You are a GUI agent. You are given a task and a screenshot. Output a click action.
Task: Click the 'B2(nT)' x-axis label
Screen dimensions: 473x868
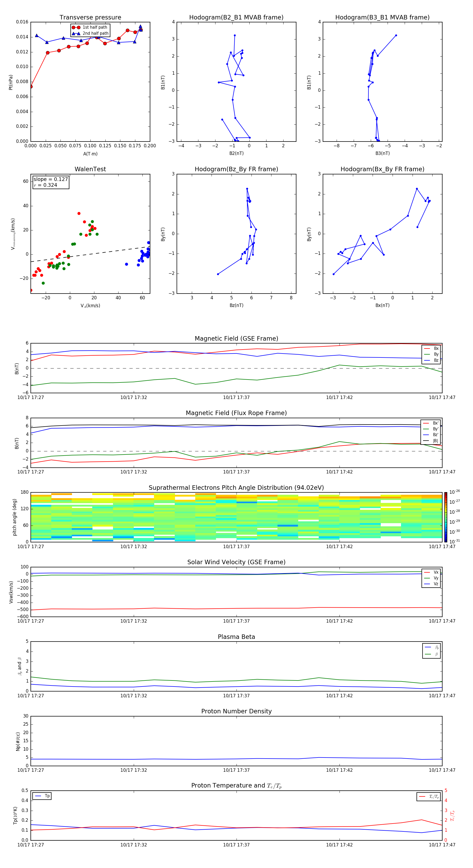(236, 153)
